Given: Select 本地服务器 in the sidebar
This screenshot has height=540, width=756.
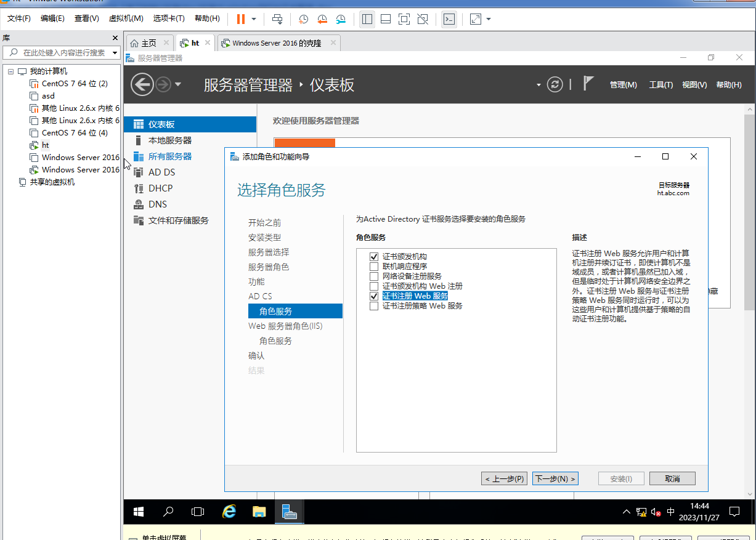Looking at the screenshot, I should click(x=190, y=140).
